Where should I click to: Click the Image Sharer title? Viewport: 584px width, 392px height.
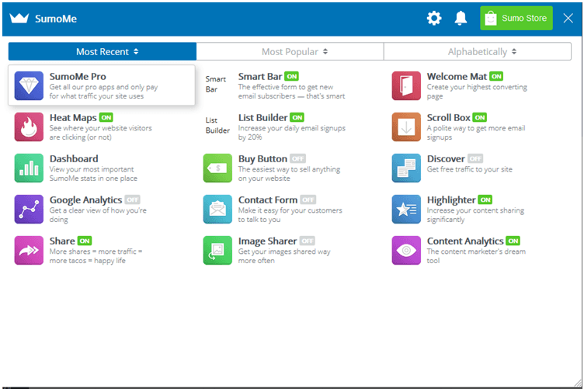(x=267, y=241)
